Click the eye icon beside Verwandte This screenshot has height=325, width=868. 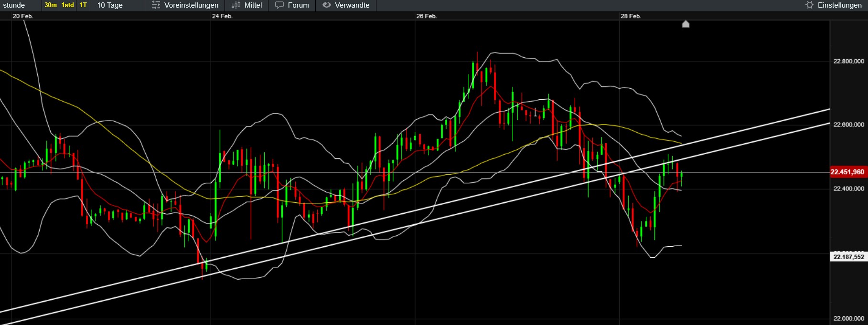tap(327, 5)
